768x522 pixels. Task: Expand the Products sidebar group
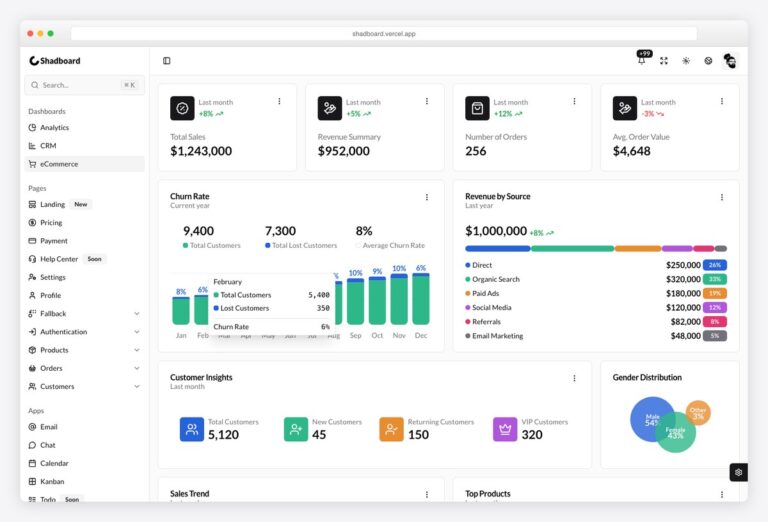(84, 350)
